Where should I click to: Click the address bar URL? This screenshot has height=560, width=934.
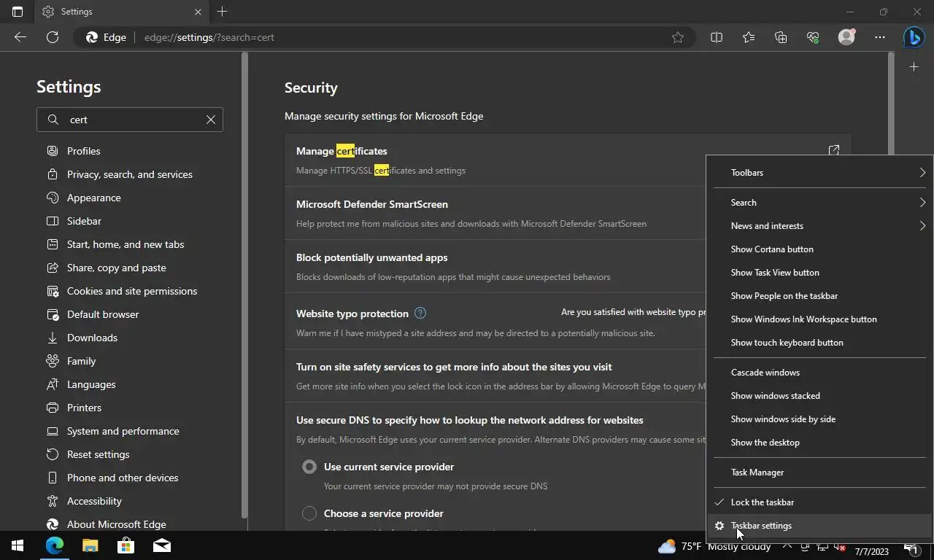(x=209, y=37)
